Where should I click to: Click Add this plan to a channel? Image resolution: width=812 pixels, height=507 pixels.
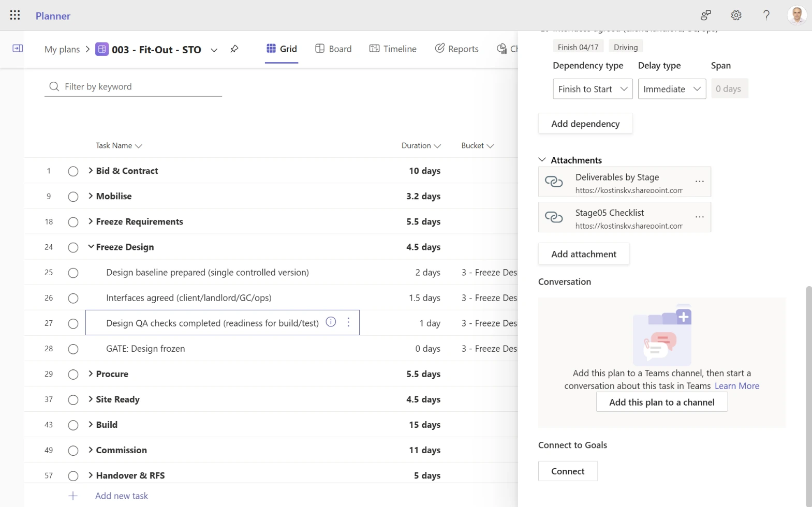click(x=662, y=402)
